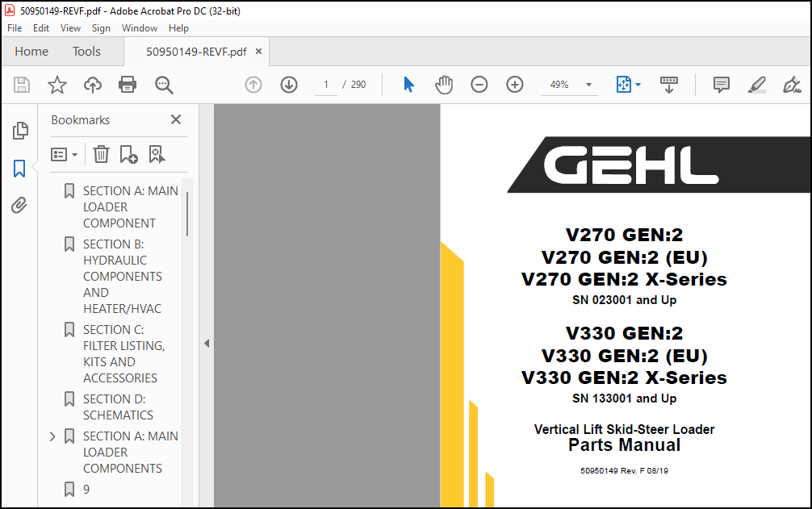
Task: Click the 290 total pages label
Action: [x=358, y=85]
